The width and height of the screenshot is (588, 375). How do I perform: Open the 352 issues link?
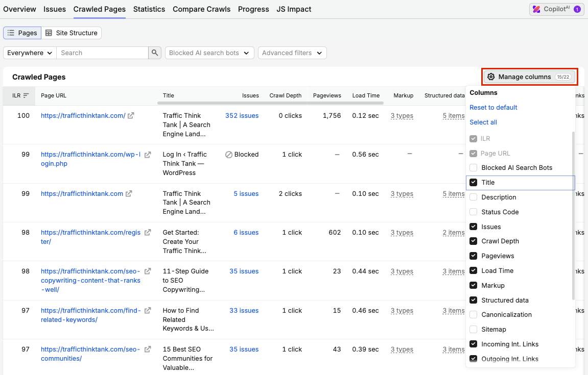point(242,116)
